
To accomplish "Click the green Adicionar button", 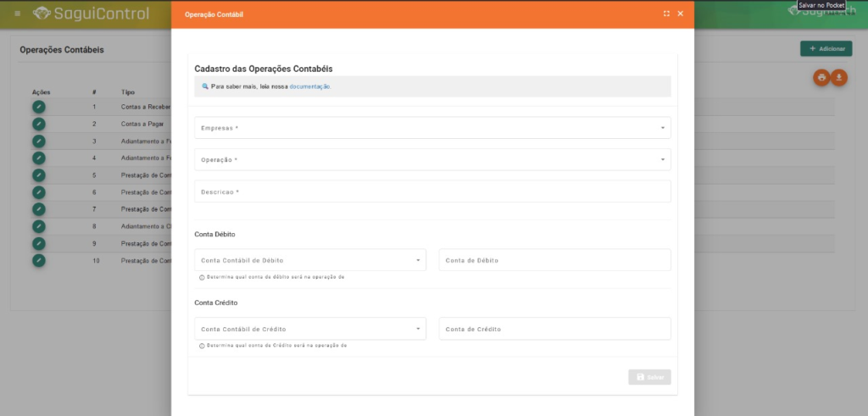I will [x=826, y=49].
